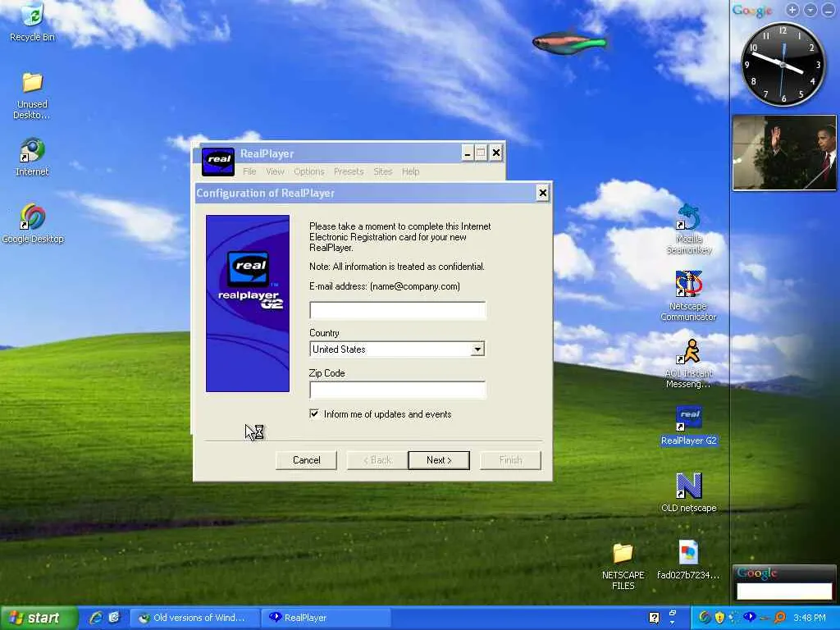Open the File menu in RealPlayer window

coord(249,171)
